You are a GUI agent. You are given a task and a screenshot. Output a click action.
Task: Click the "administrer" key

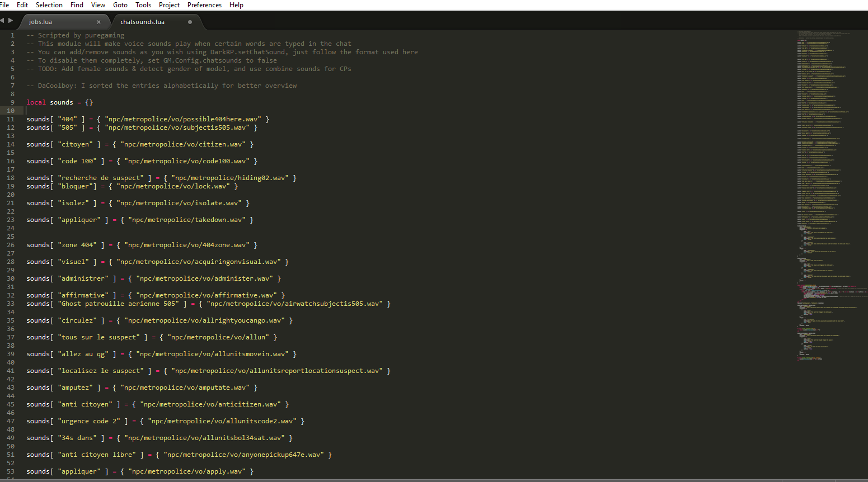83,278
